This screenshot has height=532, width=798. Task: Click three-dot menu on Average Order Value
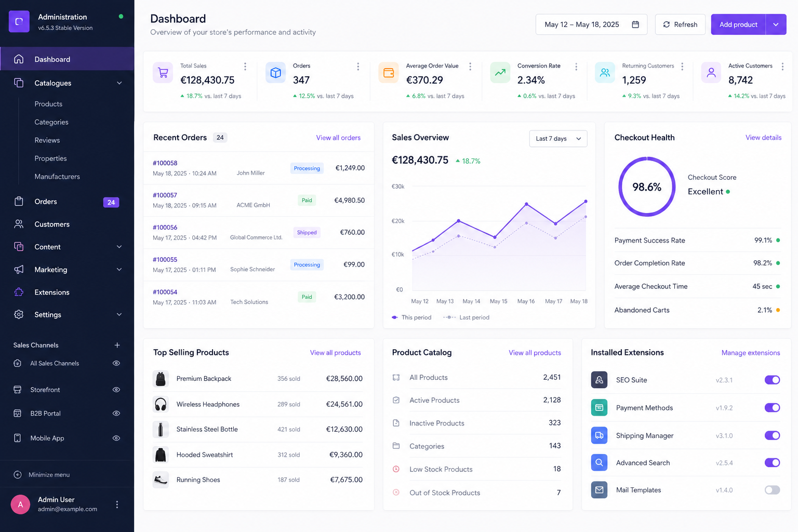470,66
